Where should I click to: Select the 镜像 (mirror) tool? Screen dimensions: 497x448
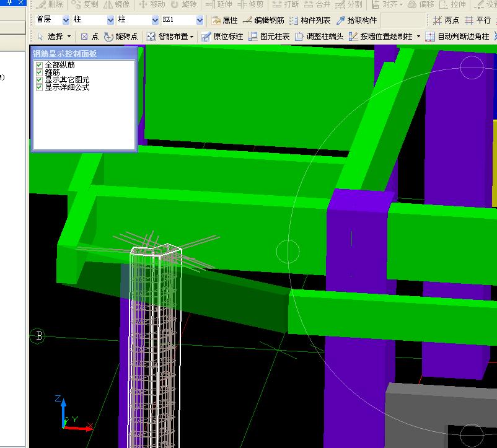pos(117,4)
